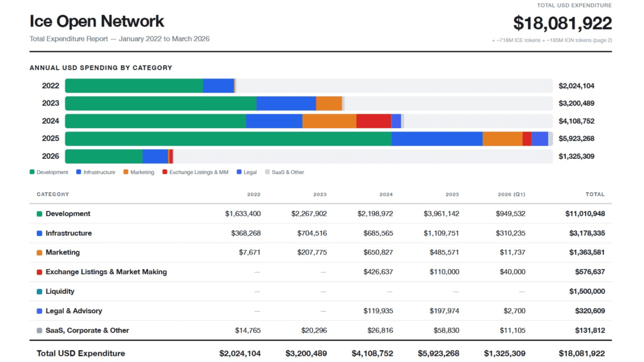Viewport: 644px width, 362px height.
Task: Click the SaaS & Other legend label
Action: click(x=288, y=172)
